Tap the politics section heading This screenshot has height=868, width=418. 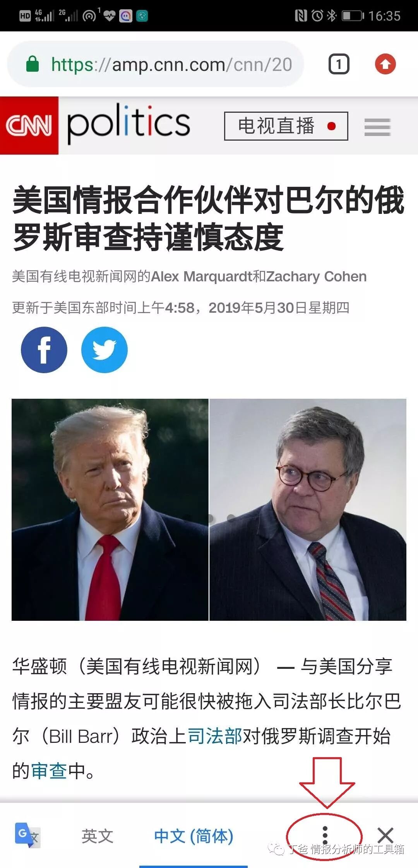[x=128, y=123]
